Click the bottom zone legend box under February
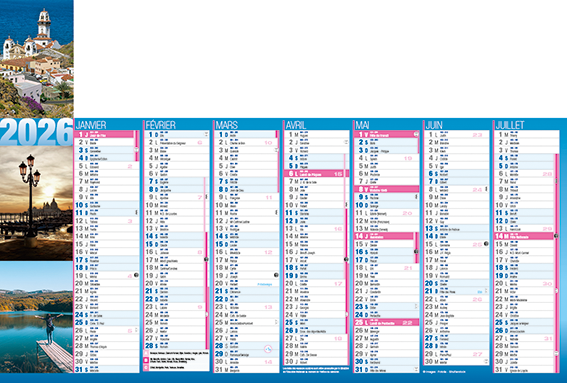The width and height of the screenshot is (567, 383). 146,367
